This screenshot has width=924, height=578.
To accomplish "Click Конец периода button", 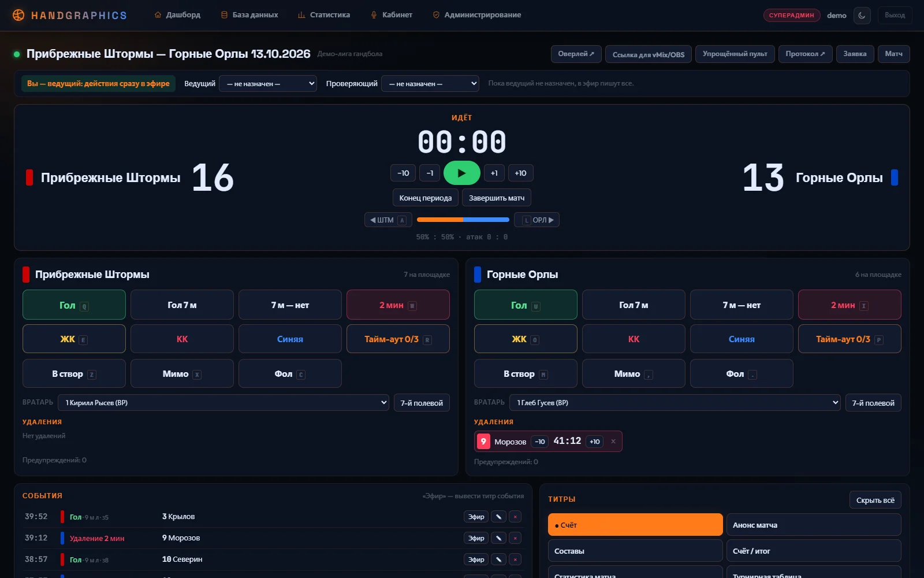I will [x=426, y=198].
